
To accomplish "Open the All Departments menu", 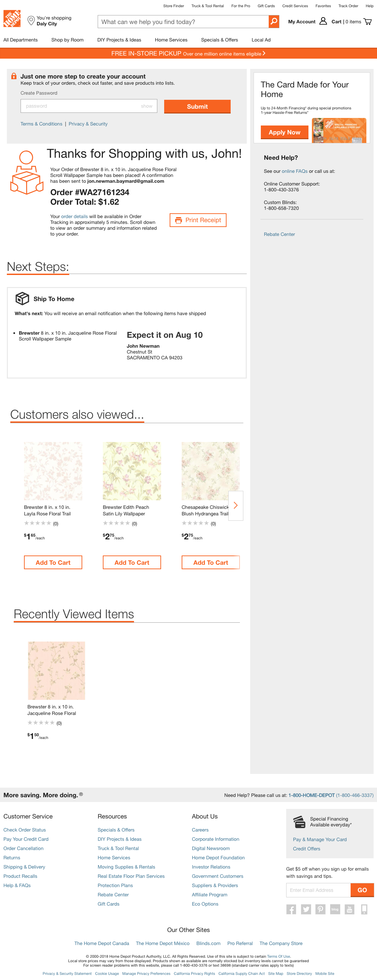I will pyautogui.click(x=20, y=39).
